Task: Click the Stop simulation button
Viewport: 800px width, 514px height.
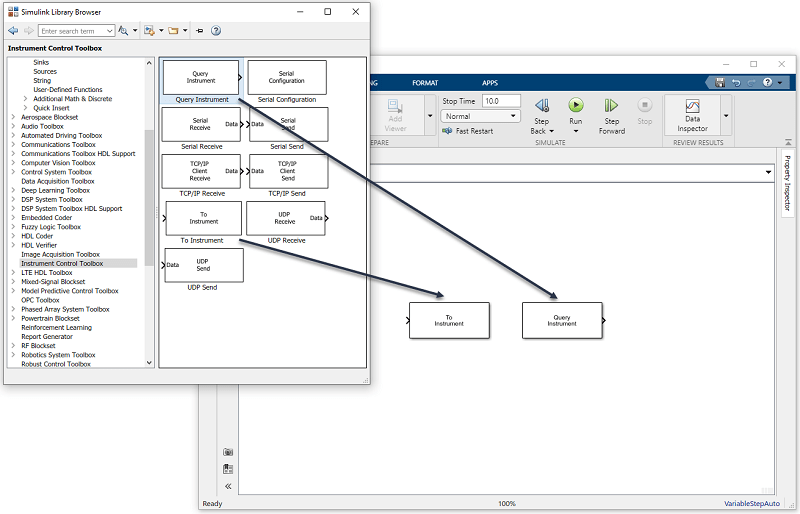Action: point(644,111)
